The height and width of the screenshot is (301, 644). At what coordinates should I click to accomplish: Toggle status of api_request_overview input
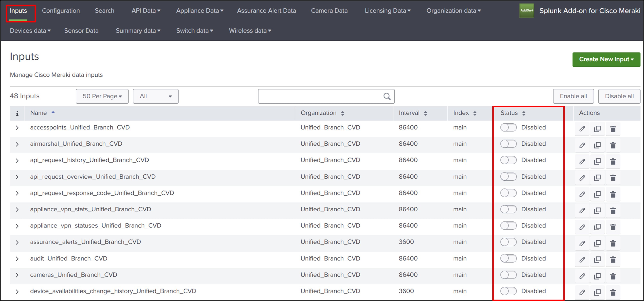pos(508,177)
